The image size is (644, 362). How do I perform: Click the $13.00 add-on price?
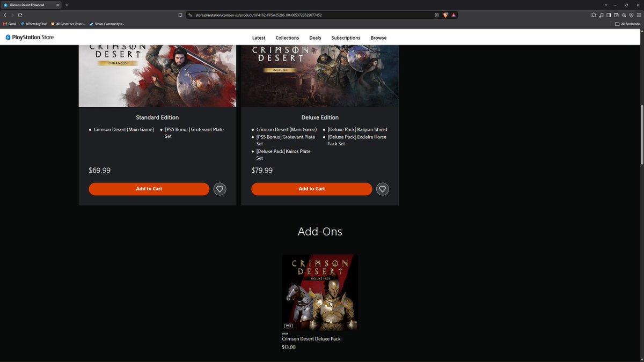click(x=289, y=347)
